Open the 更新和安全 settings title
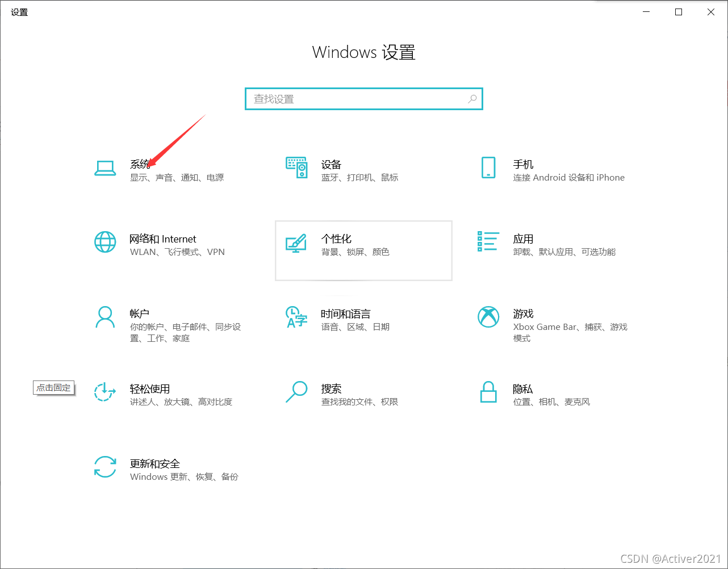This screenshot has height=569, width=728. 155,464
